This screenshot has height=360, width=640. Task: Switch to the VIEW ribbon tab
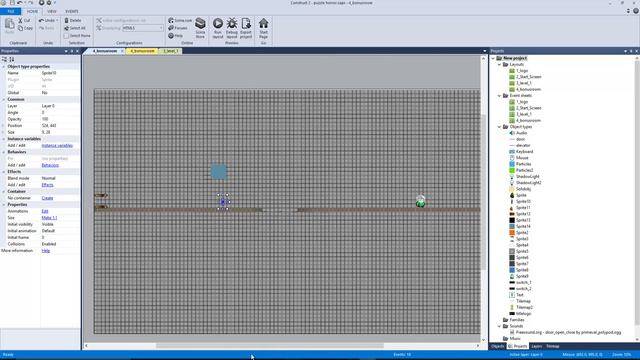point(52,11)
